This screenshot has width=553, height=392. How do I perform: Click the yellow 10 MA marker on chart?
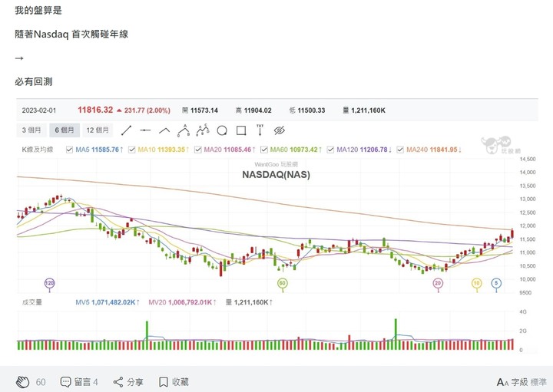pos(476,283)
